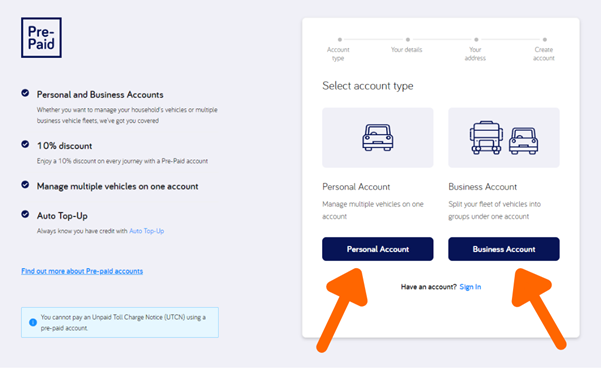
Task: Open Find out more about Pre-paid accounts
Action: click(82, 271)
